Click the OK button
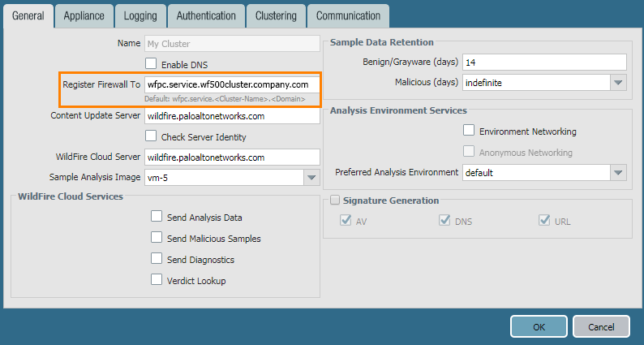 pyautogui.click(x=539, y=326)
